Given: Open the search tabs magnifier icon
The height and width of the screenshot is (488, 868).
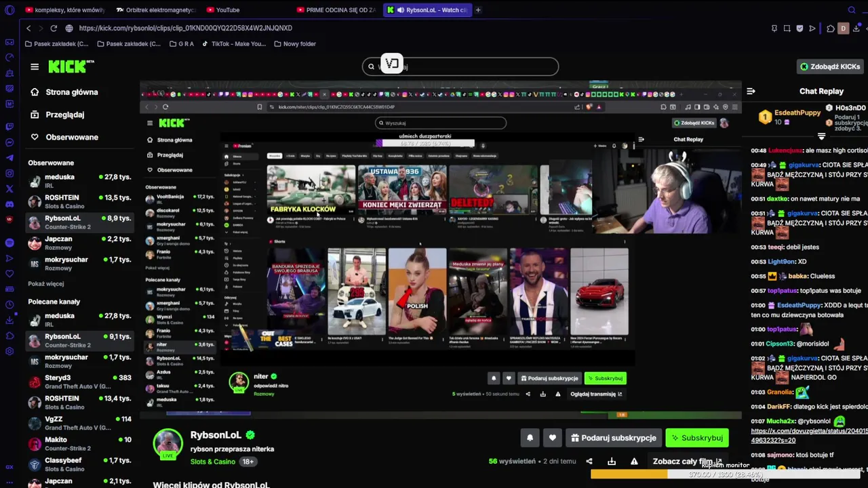Looking at the screenshot, I should (x=852, y=9).
